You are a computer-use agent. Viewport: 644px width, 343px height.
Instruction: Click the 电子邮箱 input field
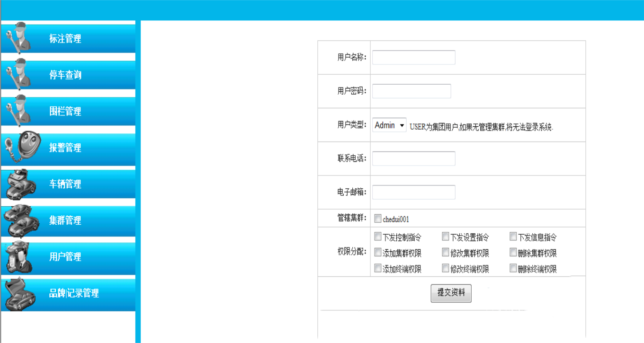pos(413,192)
